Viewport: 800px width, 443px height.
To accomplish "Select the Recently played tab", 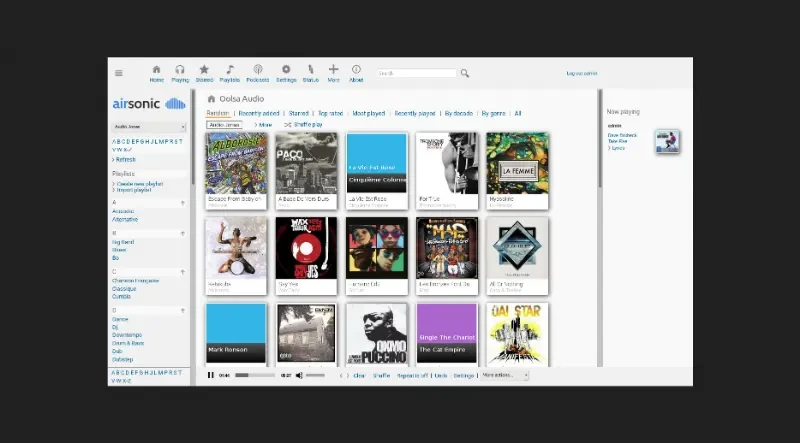I will coord(415,113).
